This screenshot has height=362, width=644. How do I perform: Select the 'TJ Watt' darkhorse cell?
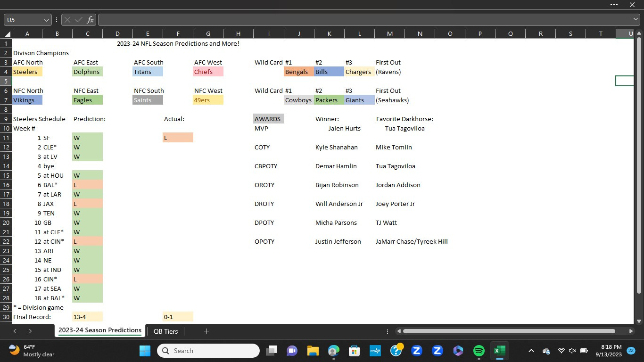(387, 222)
